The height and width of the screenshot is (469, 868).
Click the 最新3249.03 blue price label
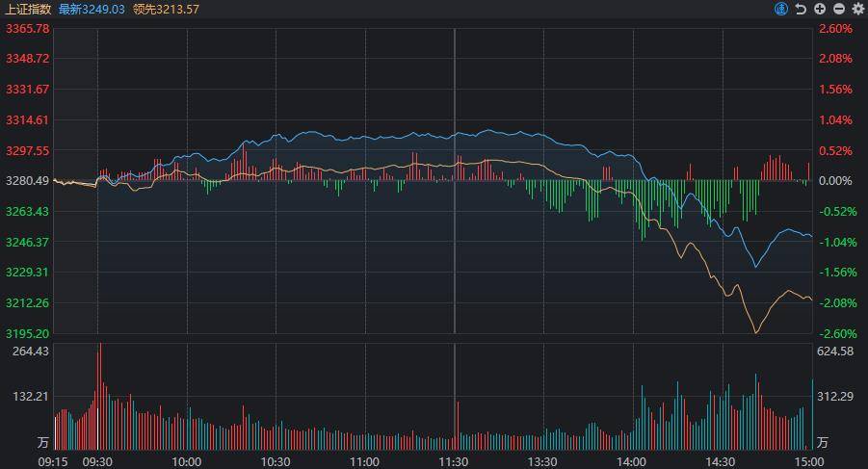pos(92,10)
